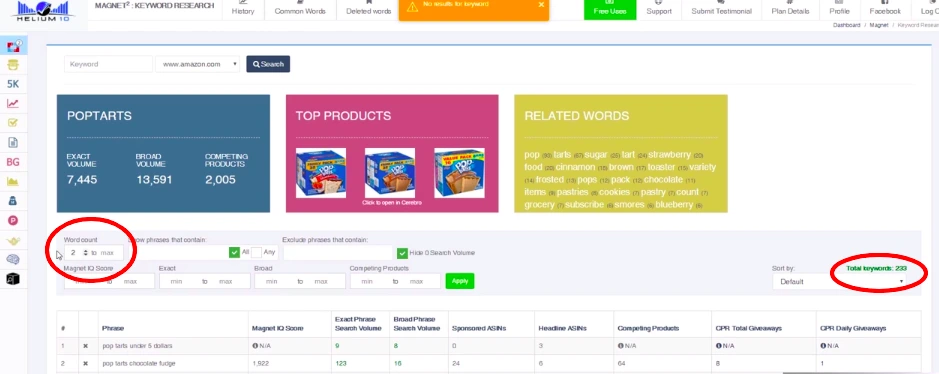This screenshot has width=939, height=374.
Task: Open the document page sidebar icon
Action: pos(13,142)
